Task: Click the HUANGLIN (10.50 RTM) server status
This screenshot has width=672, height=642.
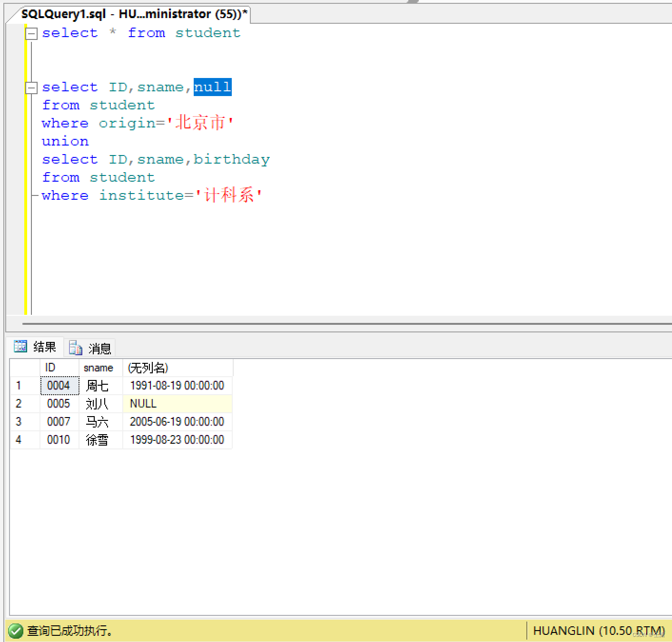Action: point(599,631)
